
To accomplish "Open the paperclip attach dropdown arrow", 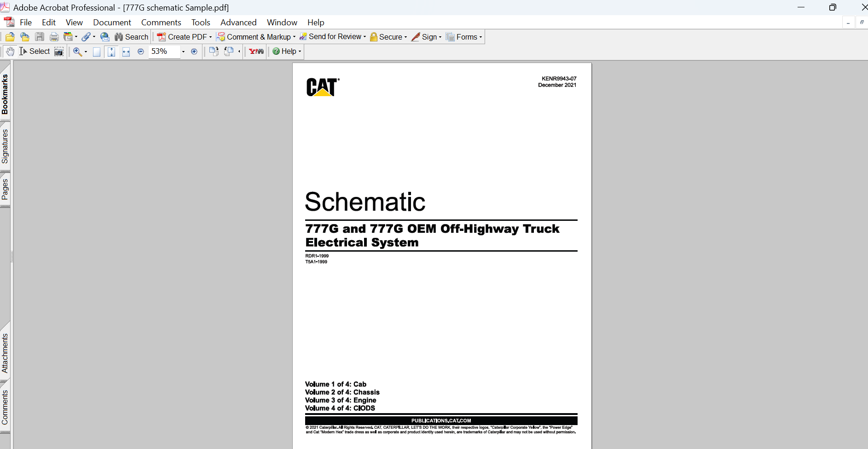I will (94, 37).
